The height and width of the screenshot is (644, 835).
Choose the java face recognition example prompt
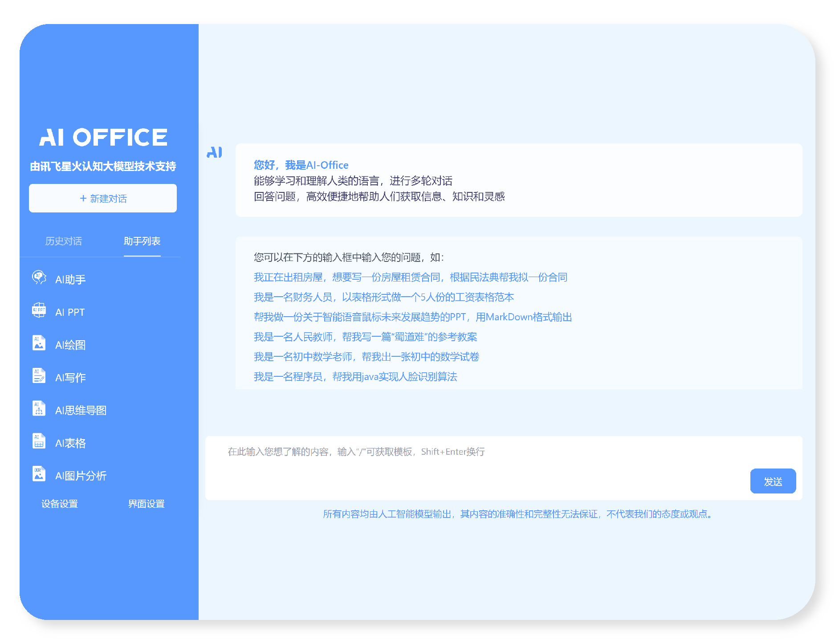(355, 377)
